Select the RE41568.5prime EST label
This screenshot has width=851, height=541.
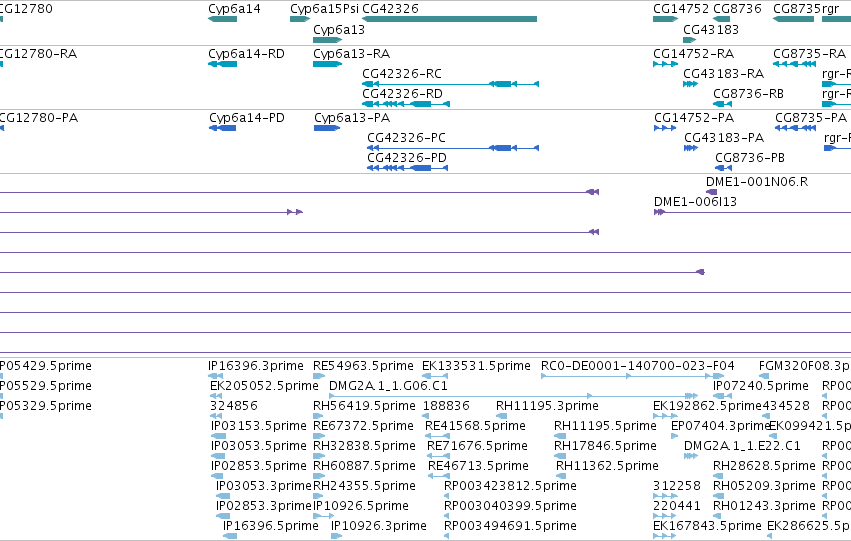pyautogui.click(x=475, y=427)
